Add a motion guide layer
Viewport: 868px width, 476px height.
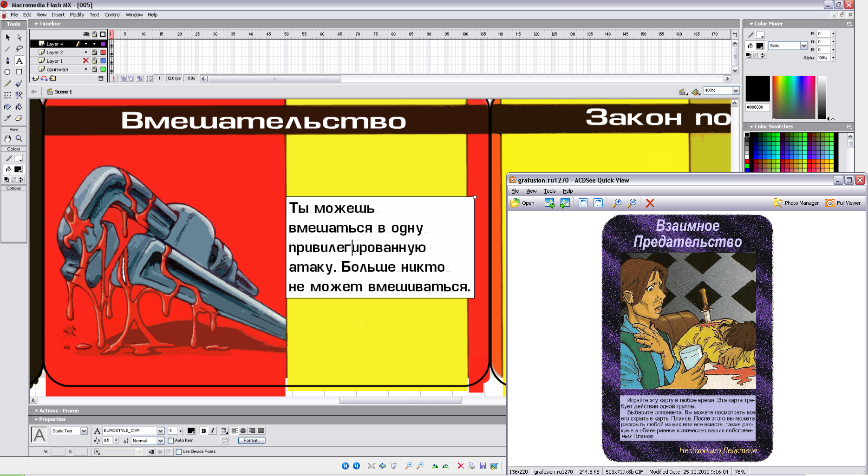(x=44, y=78)
